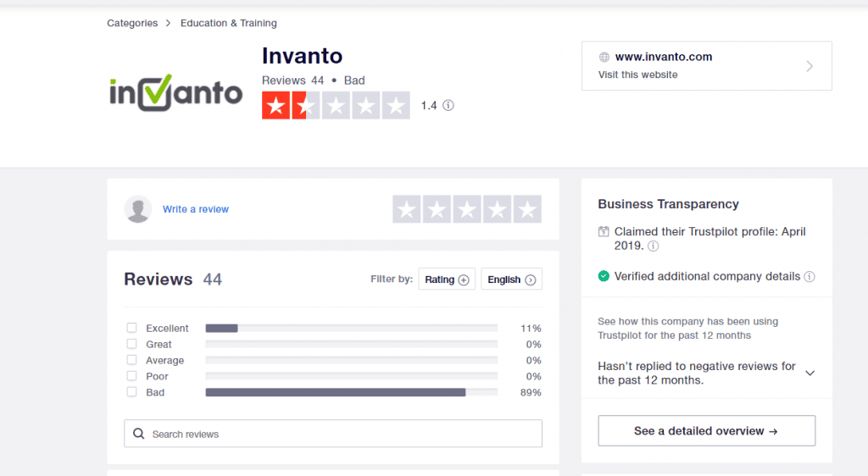Click the Reviews 44 Bad summary text
Image resolution: width=868 pixels, height=476 pixels.
point(314,80)
